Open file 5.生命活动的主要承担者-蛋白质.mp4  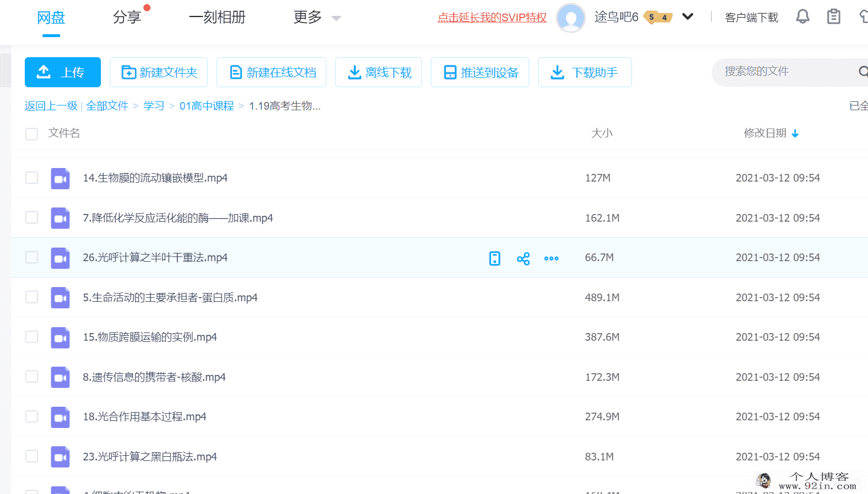point(170,298)
